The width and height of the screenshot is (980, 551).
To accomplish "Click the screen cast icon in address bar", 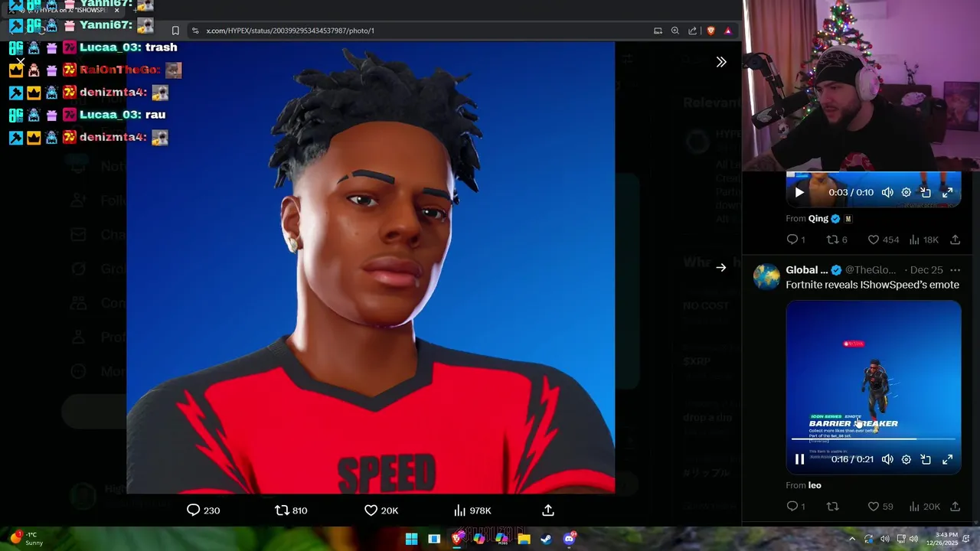I will (658, 31).
